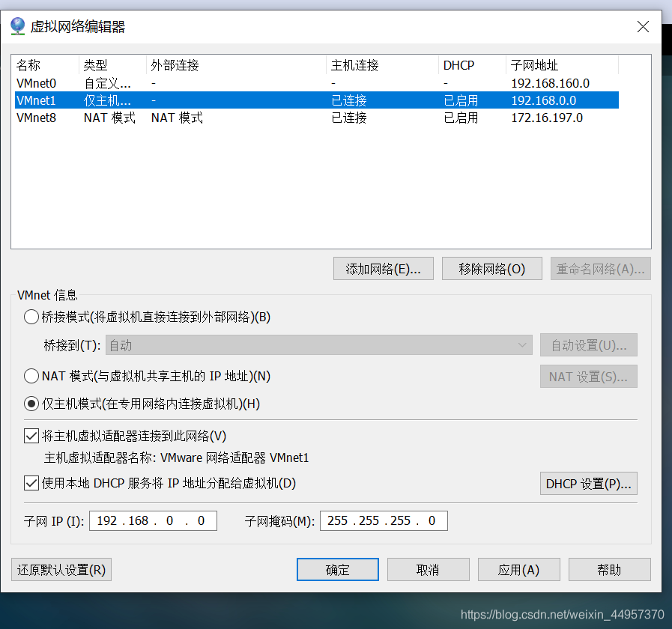Click 已启用 DHCP cell in VMnet8 row
Viewport: 672px width, 629px height.
click(x=461, y=118)
